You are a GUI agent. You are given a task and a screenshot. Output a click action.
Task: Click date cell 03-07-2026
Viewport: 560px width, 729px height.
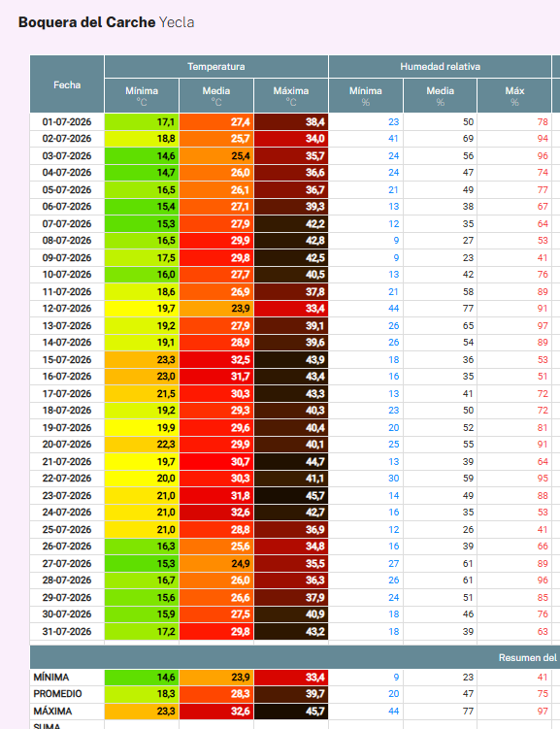point(67,155)
